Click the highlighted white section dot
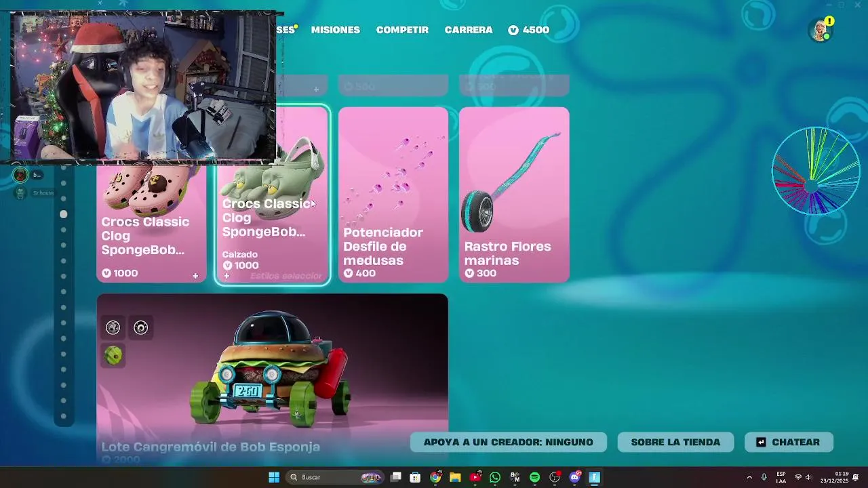 (64, 214)
